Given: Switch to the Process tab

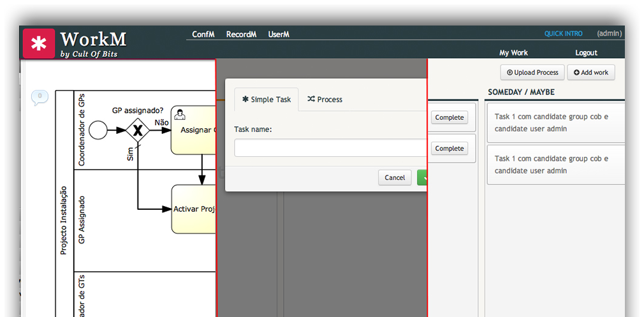Looking at the screenshot, I should click(325, 100).
